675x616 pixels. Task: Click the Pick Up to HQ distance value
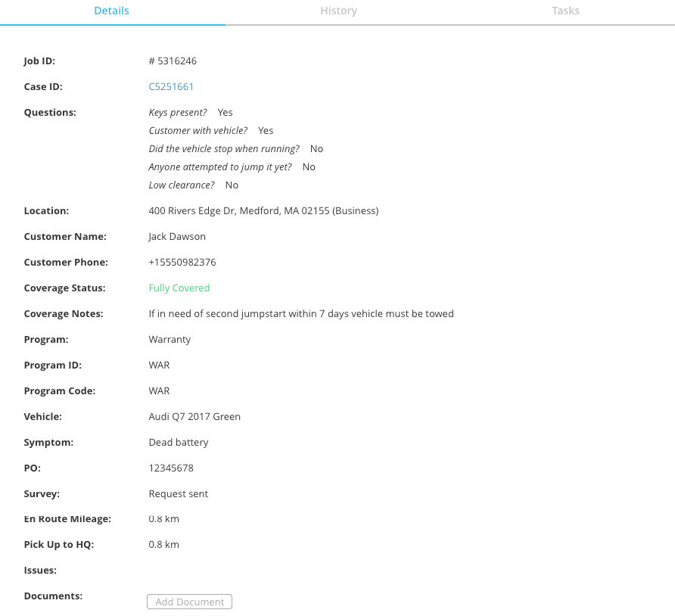[163, 544]
